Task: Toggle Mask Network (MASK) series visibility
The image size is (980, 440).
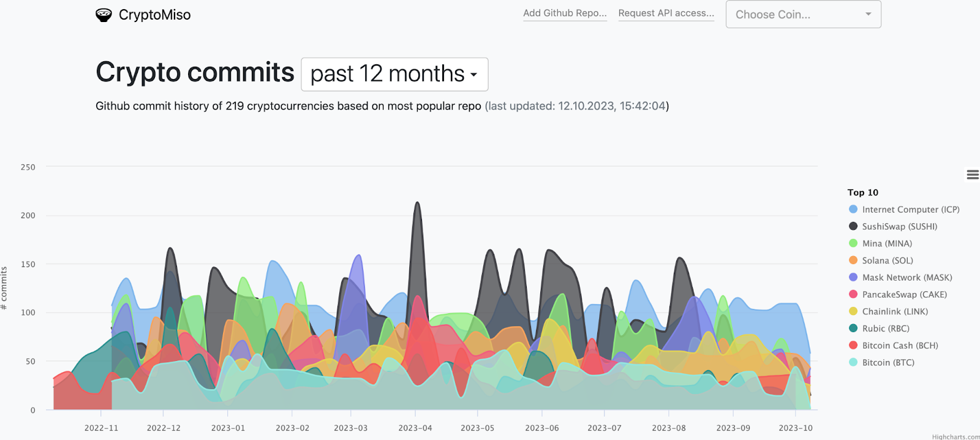Action: click(x=900, y=278)
